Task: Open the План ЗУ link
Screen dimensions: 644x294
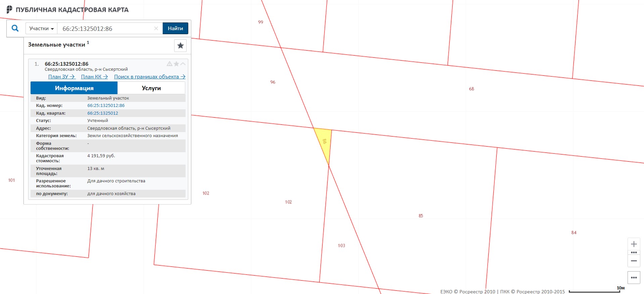Action: click(61, 77)
